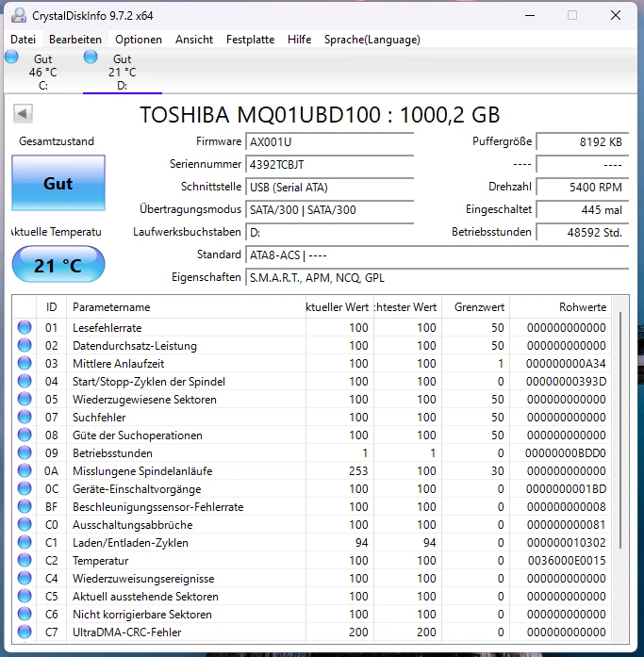
Task: Click the Gut health status button
Action: pos(58,183)
